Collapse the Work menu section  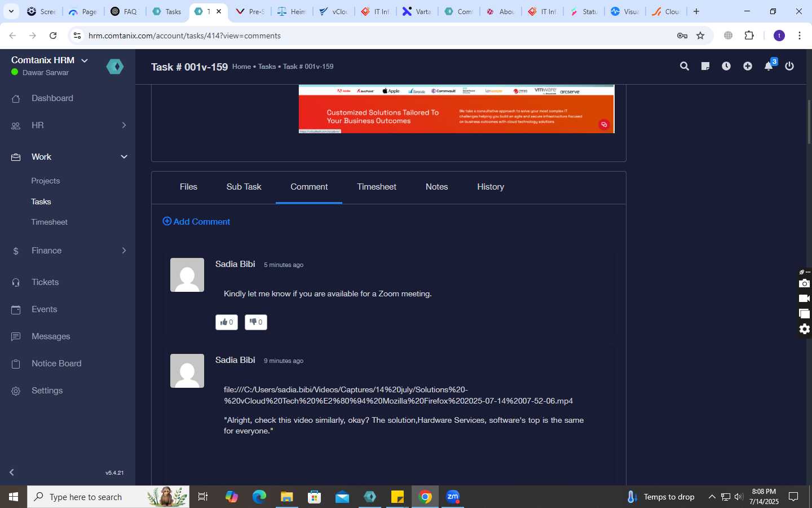point(124,157)
